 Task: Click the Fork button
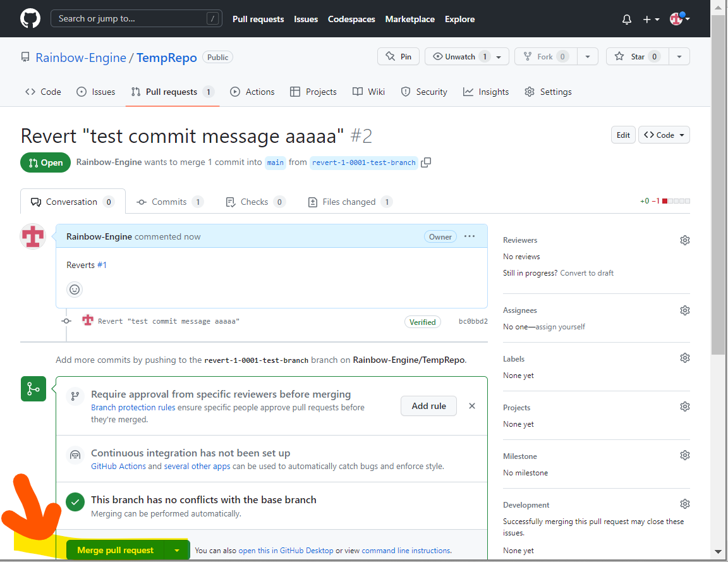coord(545,57)
